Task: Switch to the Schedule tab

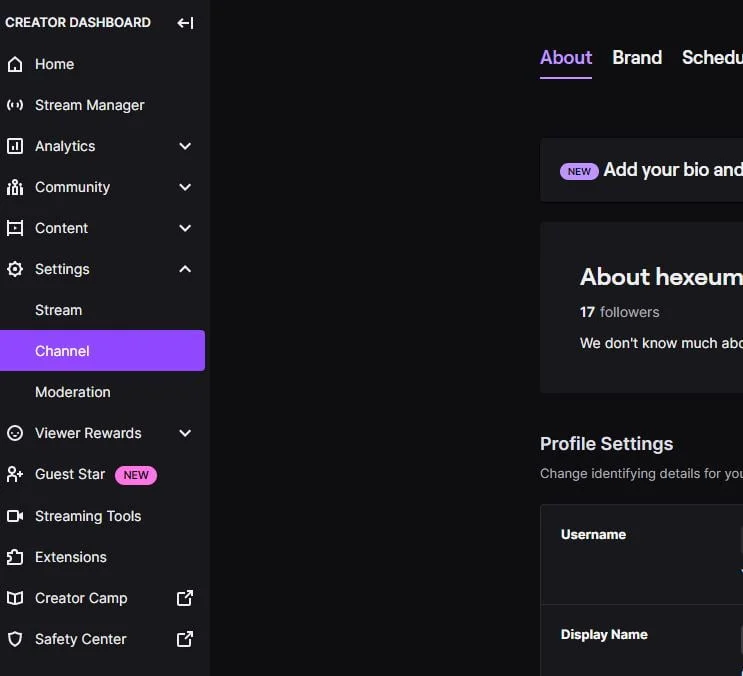Action: (x=712, y=58)
